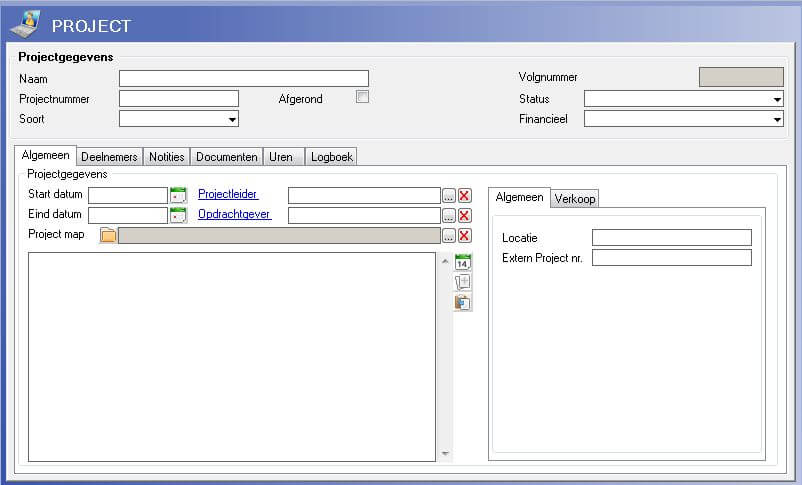Click the Volgnummer field
Image resolution: width=802 pixels, height=485 pixels.
click(741, 77)
